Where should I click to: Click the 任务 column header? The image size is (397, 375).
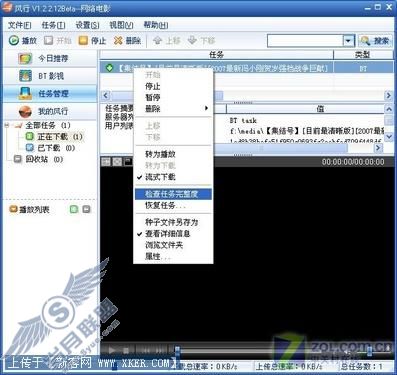coord(217,55)
